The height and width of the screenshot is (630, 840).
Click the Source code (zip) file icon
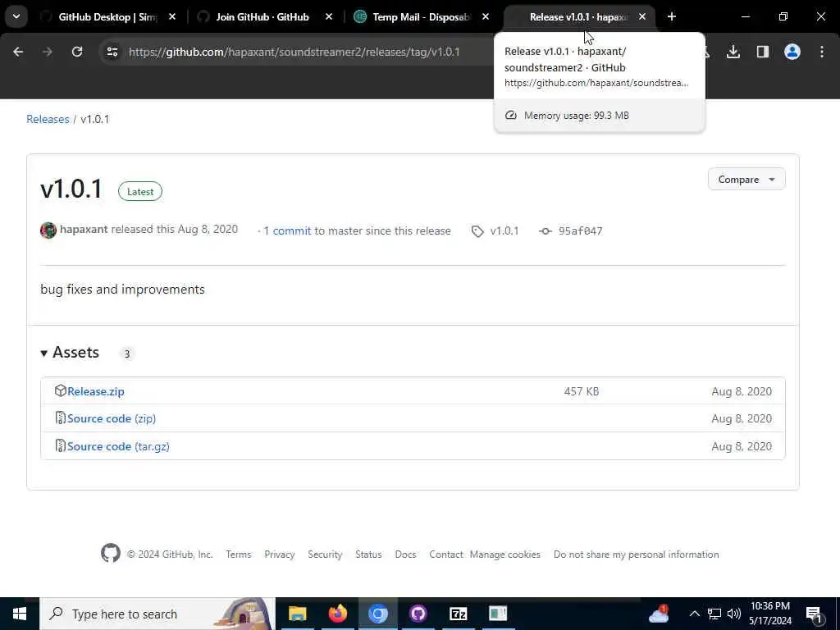tap(61, 418)
